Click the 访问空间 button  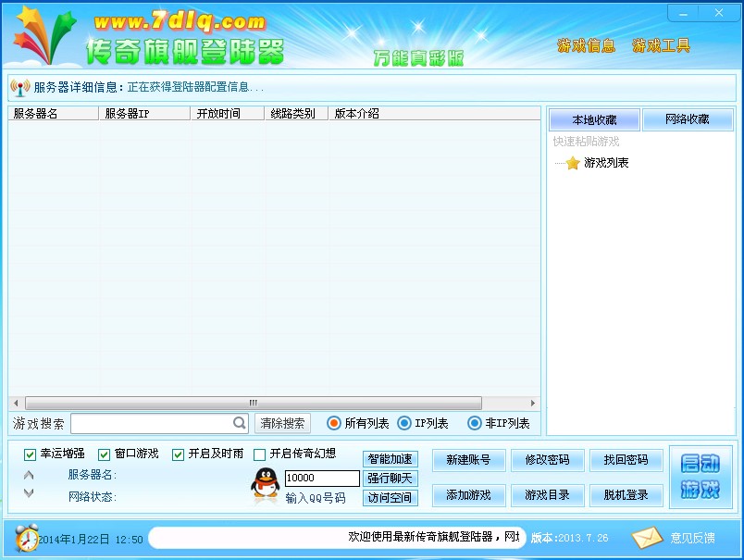pos(390,497)
